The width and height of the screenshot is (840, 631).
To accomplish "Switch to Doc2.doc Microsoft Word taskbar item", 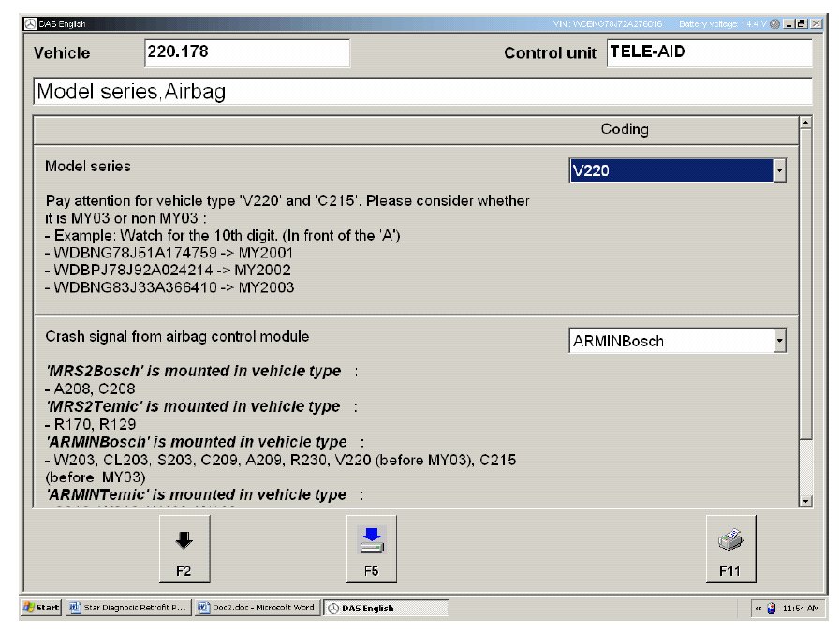I will pyautogui.click(x=257, y=608).
